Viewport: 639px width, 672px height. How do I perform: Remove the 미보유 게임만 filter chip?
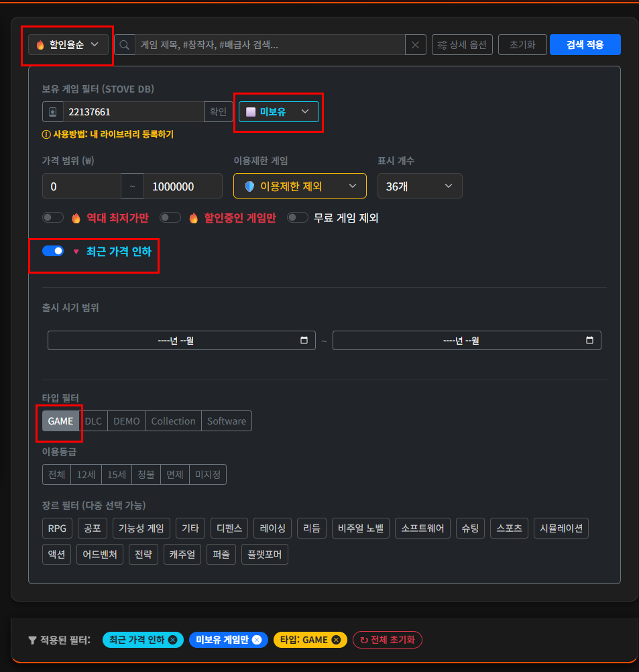(x=256, y=640)
